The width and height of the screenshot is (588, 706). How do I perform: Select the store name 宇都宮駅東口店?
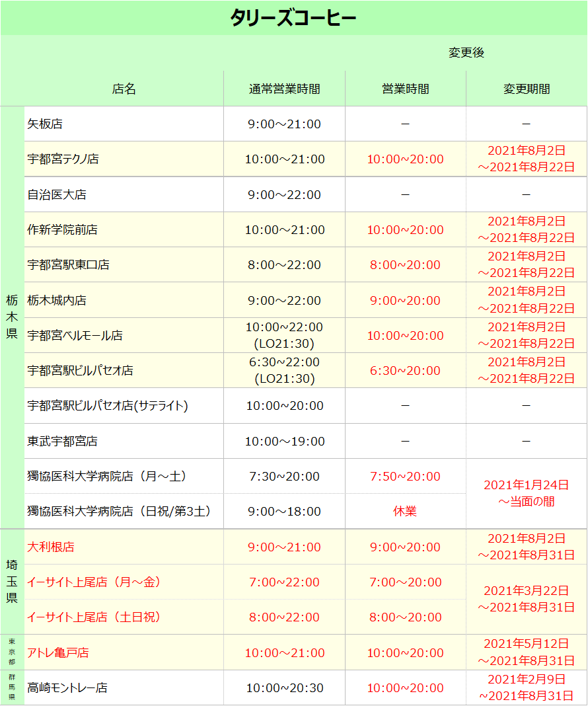[x=69, y=264]
